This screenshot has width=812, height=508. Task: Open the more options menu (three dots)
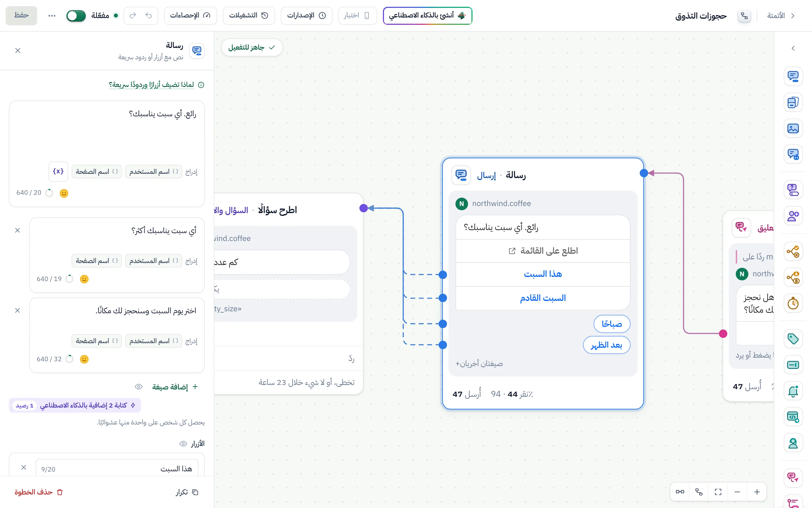pos(52,16)
